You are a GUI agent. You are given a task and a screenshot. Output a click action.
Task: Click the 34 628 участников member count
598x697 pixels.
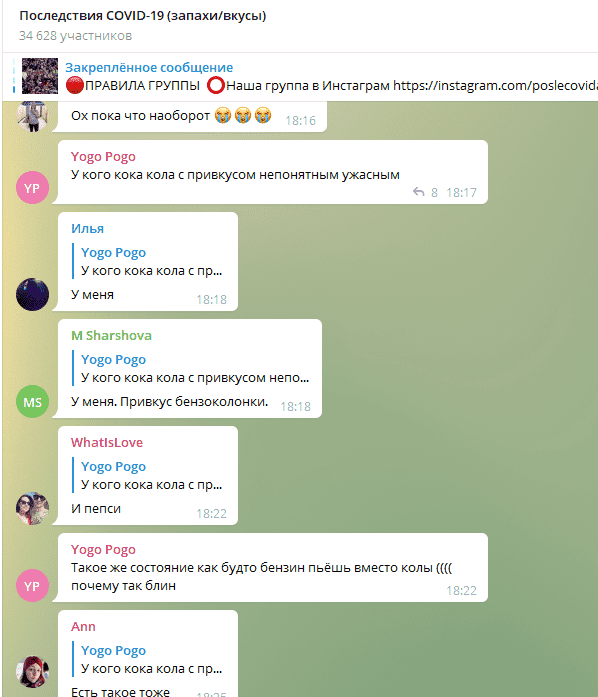point(76,36)
